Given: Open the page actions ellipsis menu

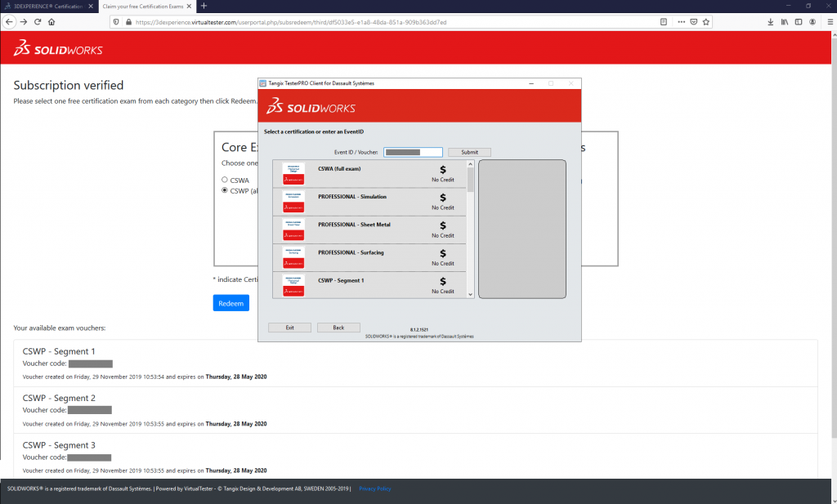Looking at the screenshot, I should [x=681, y=21].
